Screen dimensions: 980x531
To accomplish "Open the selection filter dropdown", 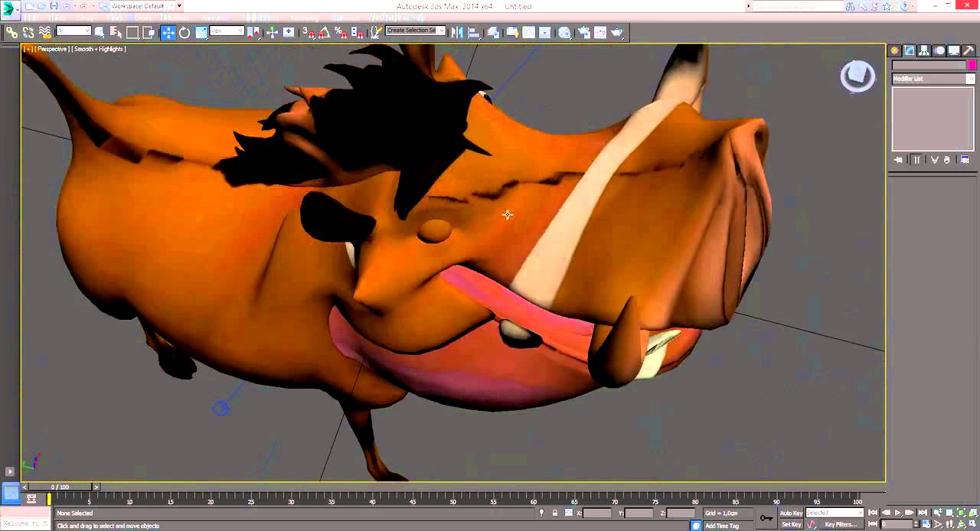I will click(74, 31).
